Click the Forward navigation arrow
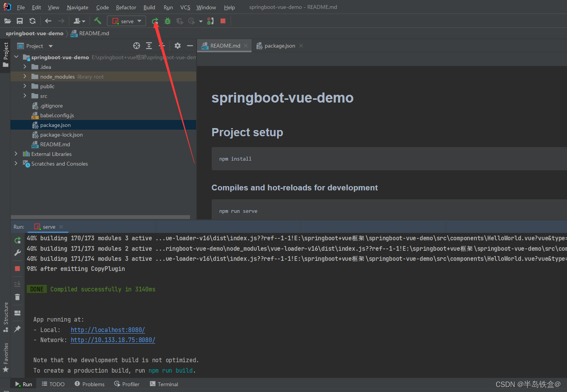 (61, 21)
